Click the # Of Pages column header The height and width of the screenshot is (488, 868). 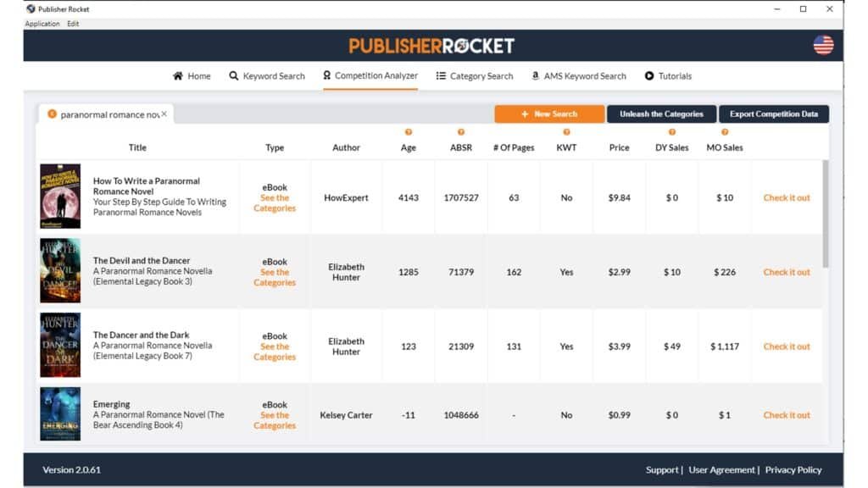pyautogui.click(x=514, y=147)
